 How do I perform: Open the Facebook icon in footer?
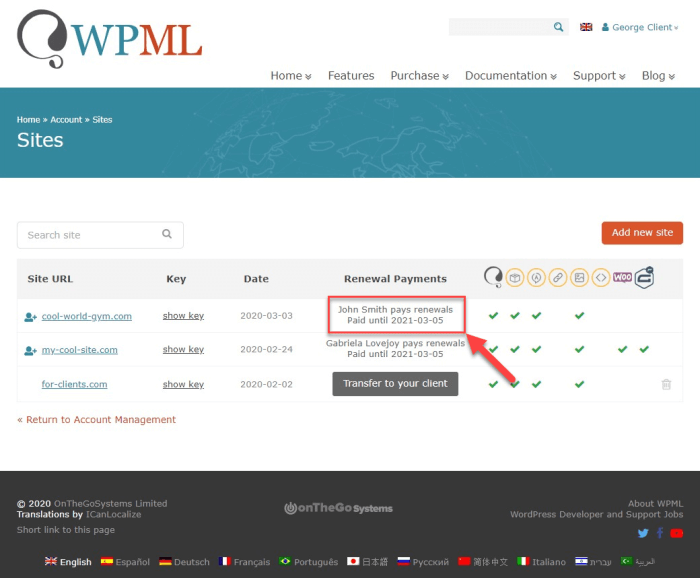660,532
